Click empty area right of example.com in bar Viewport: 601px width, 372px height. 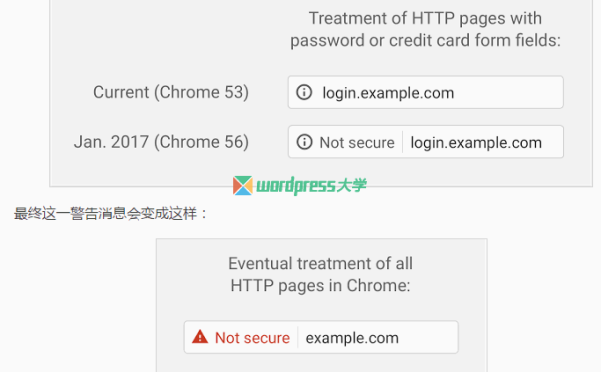pyautogui.click(x=427, y=338)
